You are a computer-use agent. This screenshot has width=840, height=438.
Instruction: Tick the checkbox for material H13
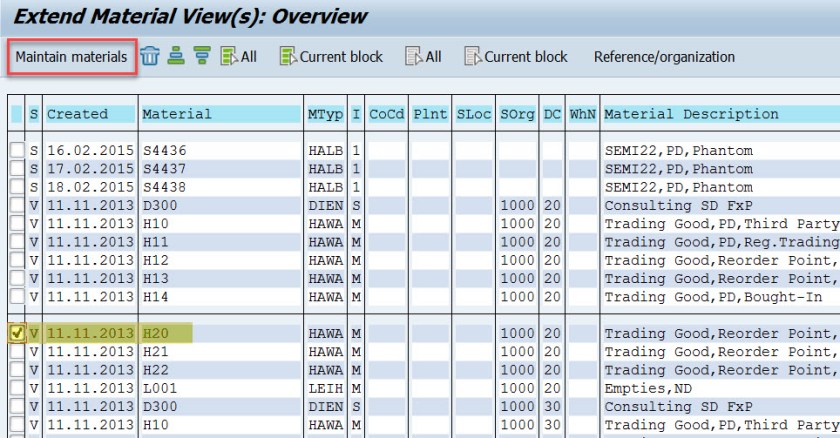(17, 278)
